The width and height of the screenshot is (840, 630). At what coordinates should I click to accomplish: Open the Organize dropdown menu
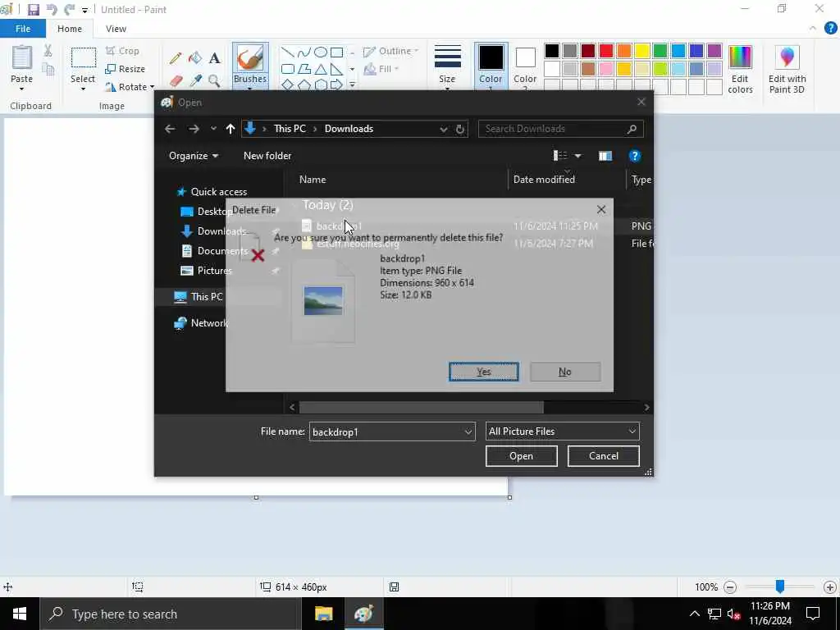tap(194, 156)
